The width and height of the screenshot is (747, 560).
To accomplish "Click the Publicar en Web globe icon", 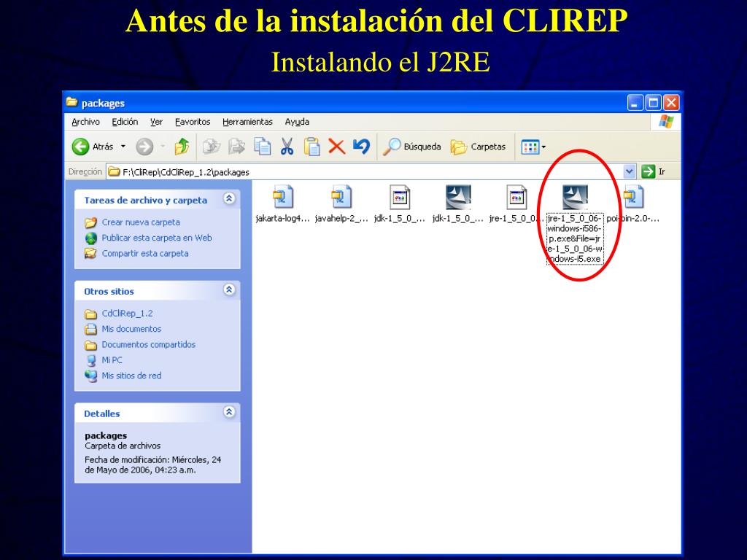I will click(x=90, y=238).
